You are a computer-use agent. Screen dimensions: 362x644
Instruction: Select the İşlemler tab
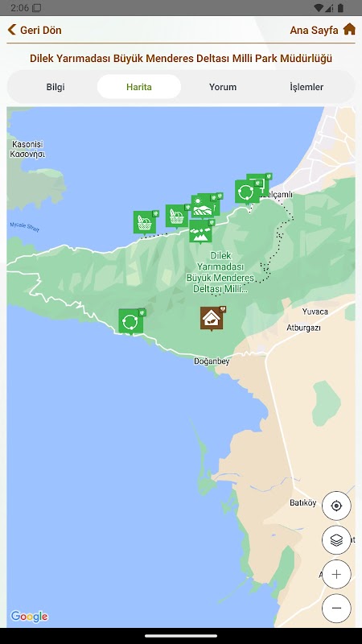306,87
